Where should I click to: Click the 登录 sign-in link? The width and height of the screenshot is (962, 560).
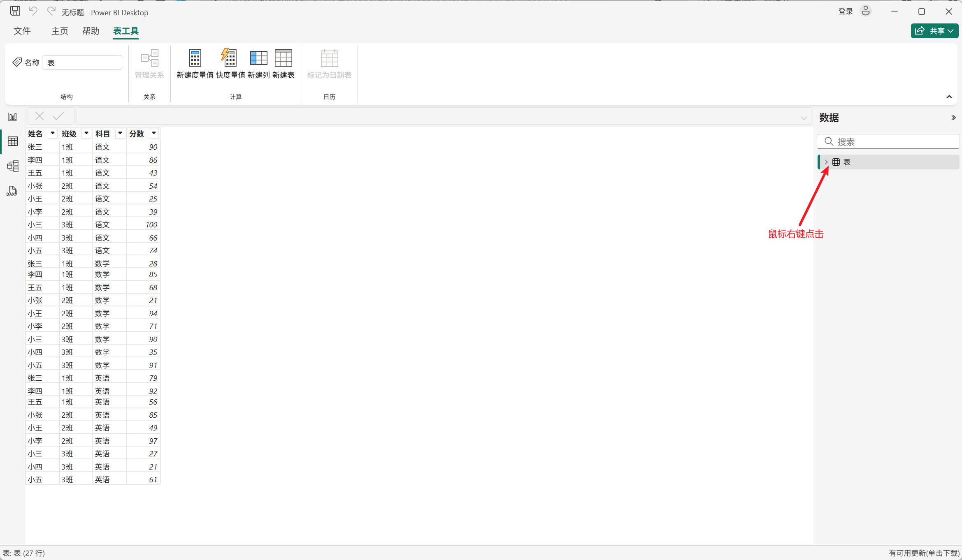(x=846, y=12)
